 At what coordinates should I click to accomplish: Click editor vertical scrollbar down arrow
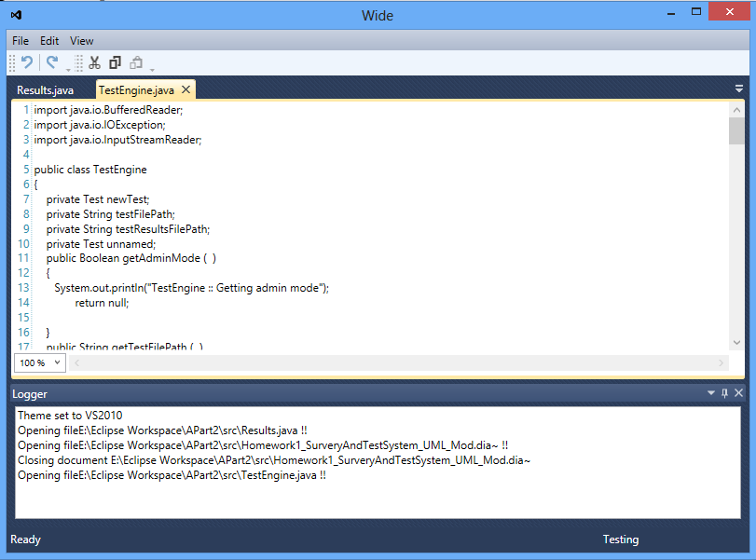(x=736, y=343)
